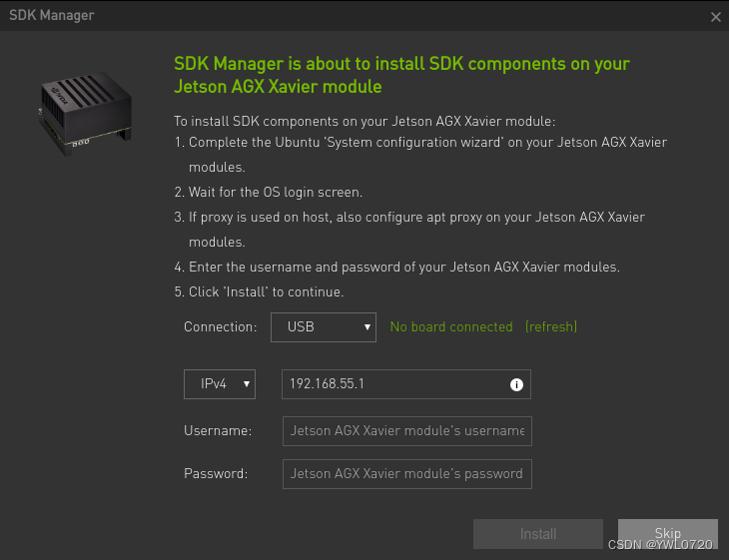Click the green installation heading text

pyautogui.click(x=401, y=75)
